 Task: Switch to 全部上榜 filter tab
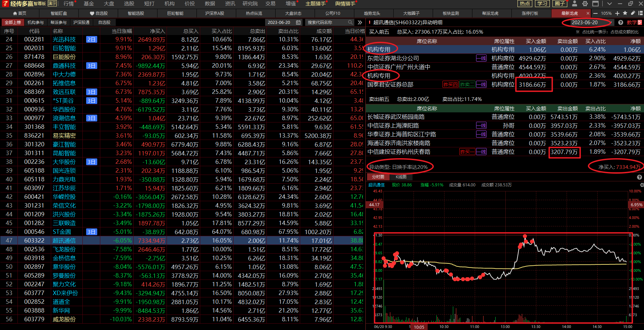(13, 22)
